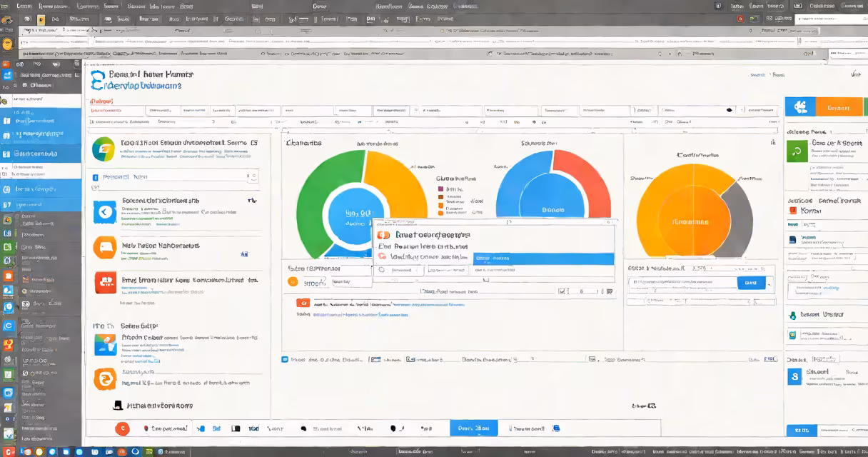The width and height of the screenshot is (868, 457).
Task: Open dropdown arrow at end of list text field
Action: click(253, 176)
